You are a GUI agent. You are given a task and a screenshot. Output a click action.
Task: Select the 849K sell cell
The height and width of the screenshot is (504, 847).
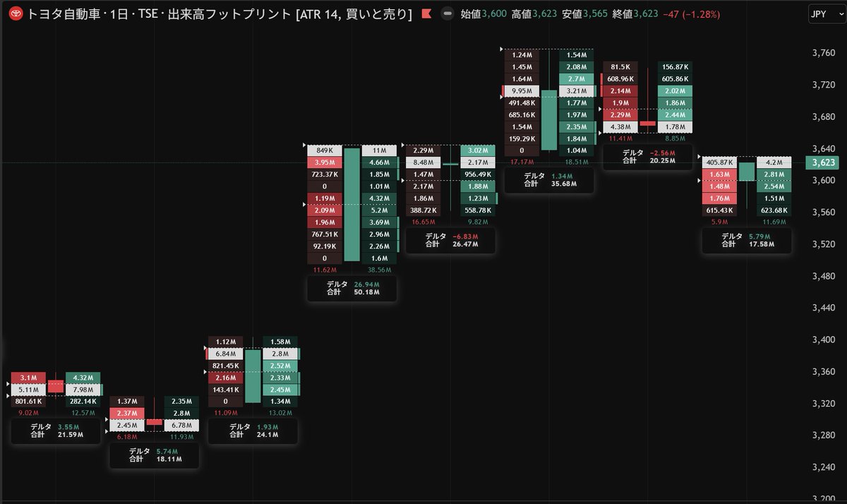325,150
